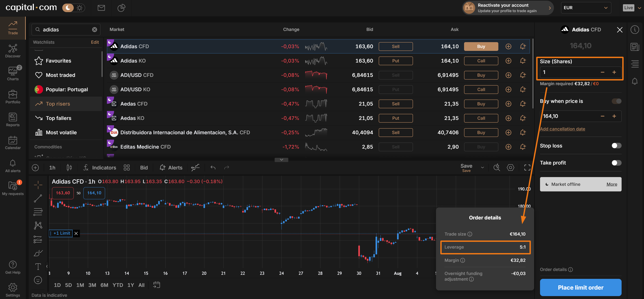Set price alert for Aedas CFD

click(523, 104)
